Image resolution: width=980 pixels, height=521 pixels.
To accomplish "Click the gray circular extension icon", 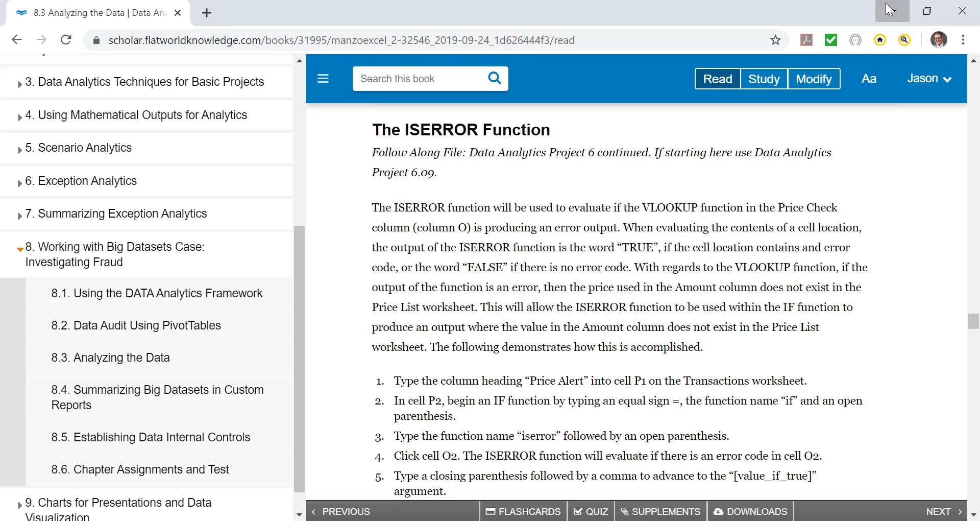I will click(855, 40).
